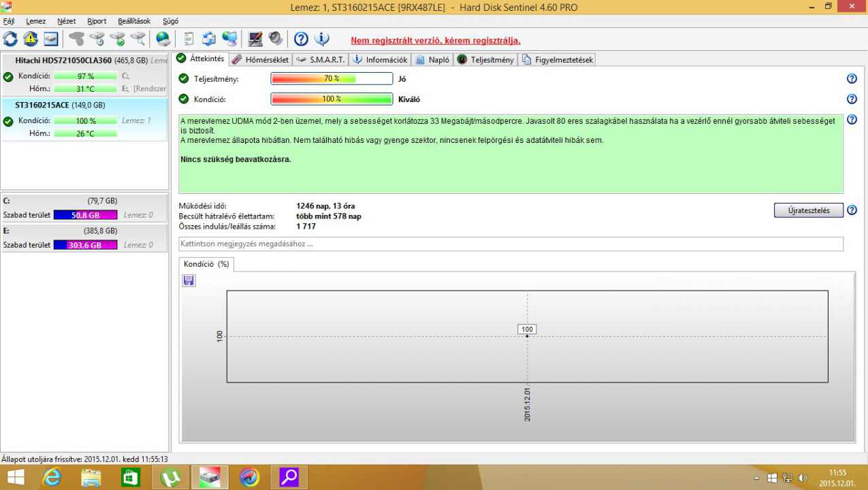
Task: Click the globe with disk toolbar icon
Action: point(163,39)
